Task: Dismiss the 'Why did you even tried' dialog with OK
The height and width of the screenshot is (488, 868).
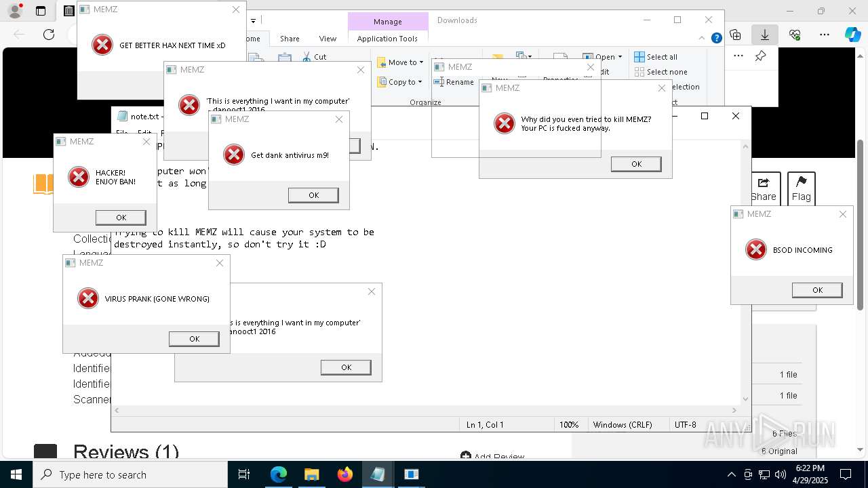Action: pyautogui.click(x=636, y=164)
